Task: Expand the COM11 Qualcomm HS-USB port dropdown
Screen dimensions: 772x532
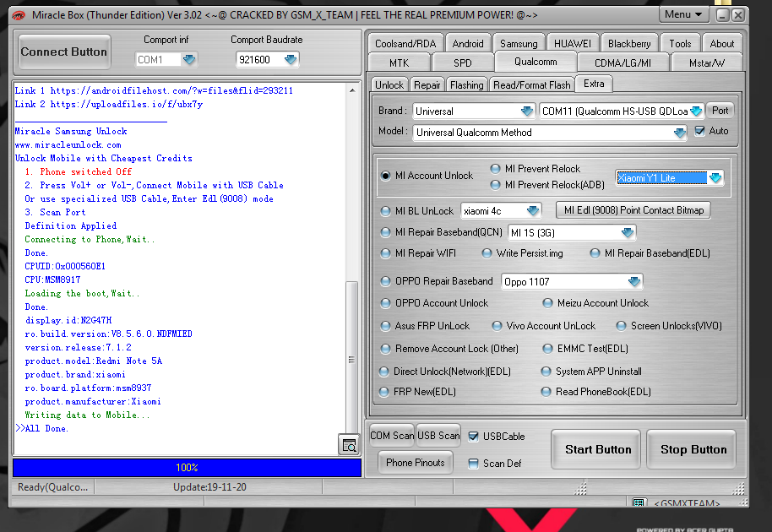Action: point(696,111)
